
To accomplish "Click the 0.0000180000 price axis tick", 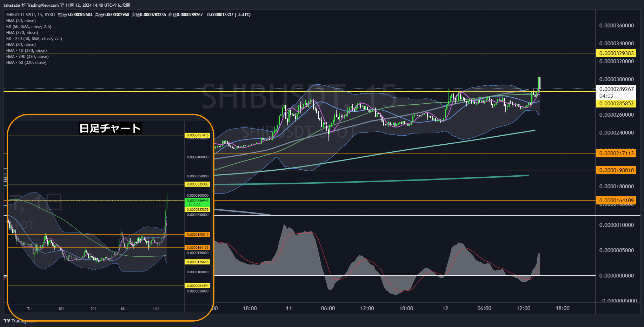I will coord(616,187).
